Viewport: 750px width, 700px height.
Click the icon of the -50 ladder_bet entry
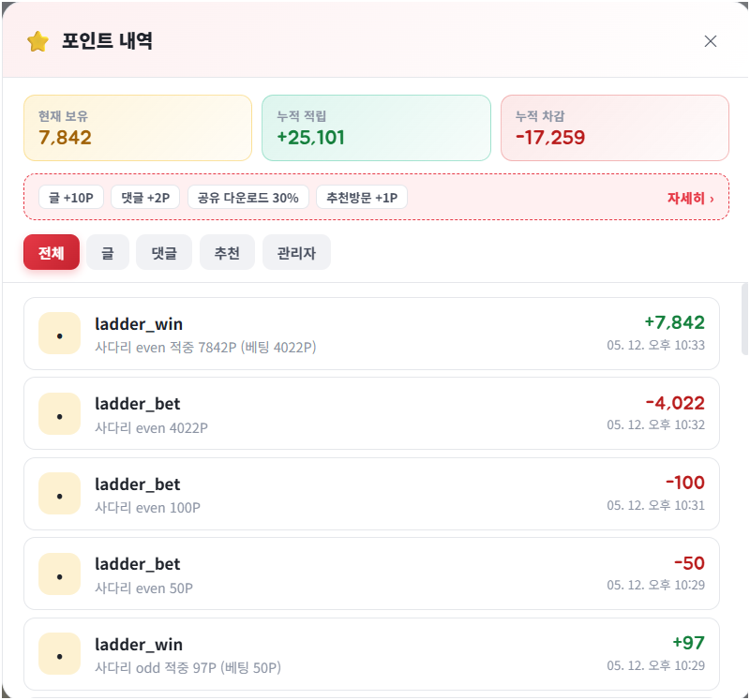(x=59, y=573)
